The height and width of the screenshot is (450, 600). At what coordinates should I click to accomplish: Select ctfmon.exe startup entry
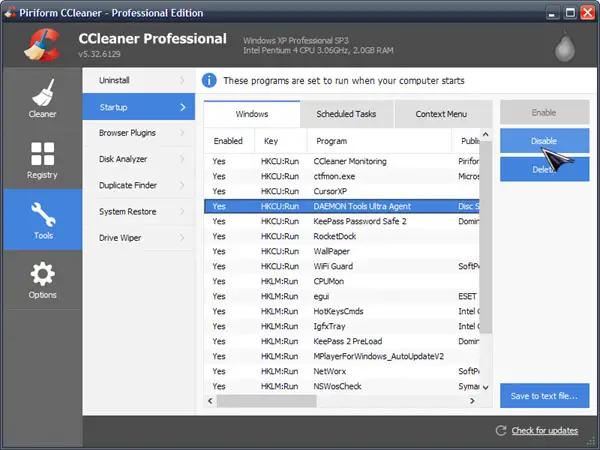(x=342, y=176)
